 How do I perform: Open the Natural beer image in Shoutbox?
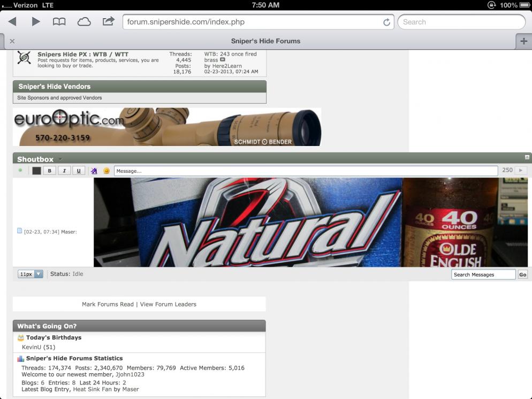pos(310,222)
